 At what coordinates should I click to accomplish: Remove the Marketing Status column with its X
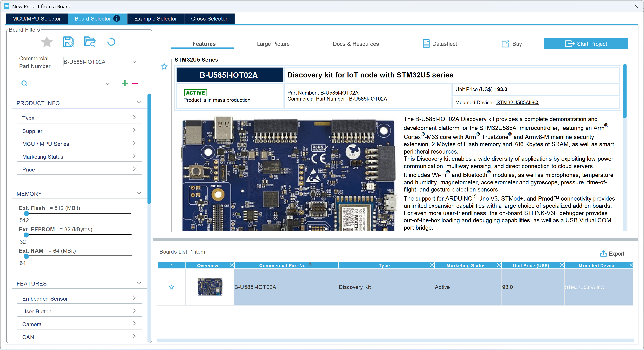click(x=499, y=265)
